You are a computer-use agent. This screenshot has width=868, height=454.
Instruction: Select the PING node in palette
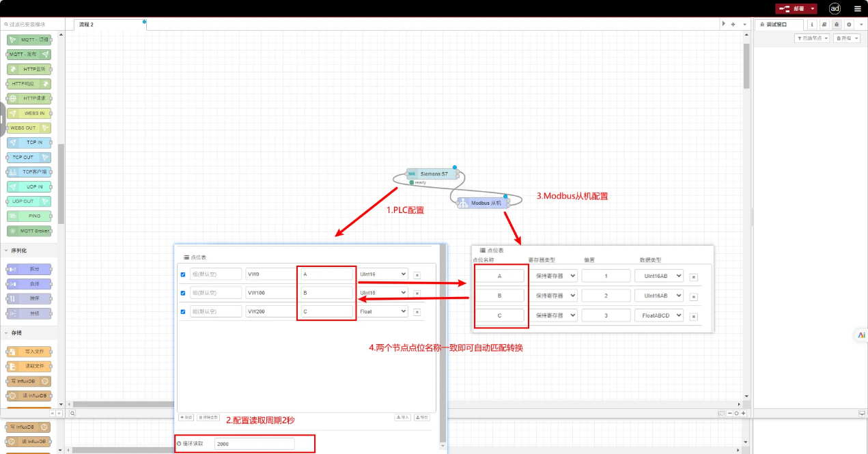click(29, 216)
